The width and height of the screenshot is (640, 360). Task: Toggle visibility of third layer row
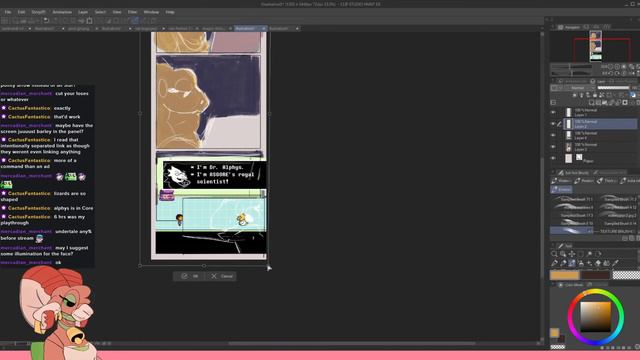(553, 135)
